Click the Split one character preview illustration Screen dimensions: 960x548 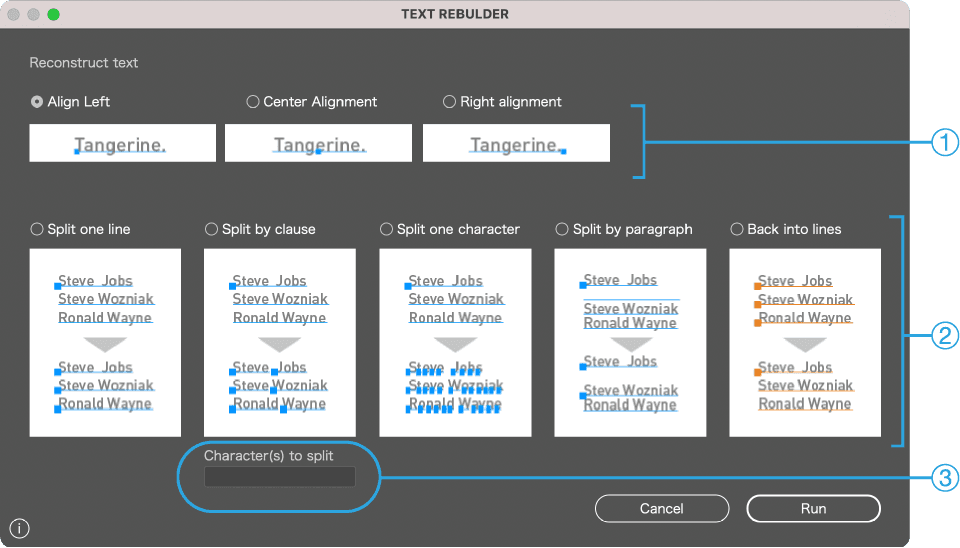pyautogui.click(x=455, y=342)
